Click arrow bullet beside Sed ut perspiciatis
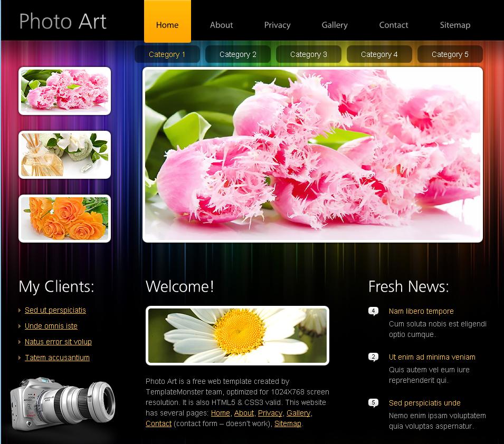 [x=20, y=311]
